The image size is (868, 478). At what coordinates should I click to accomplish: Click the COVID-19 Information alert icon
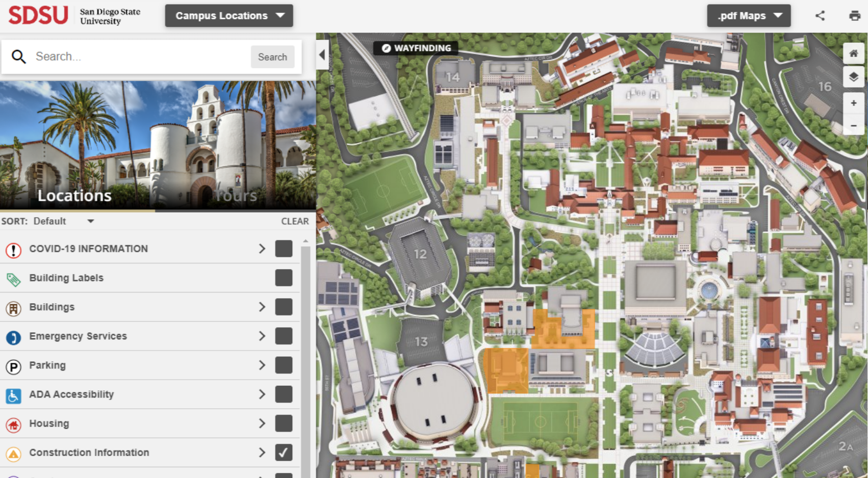13,249
